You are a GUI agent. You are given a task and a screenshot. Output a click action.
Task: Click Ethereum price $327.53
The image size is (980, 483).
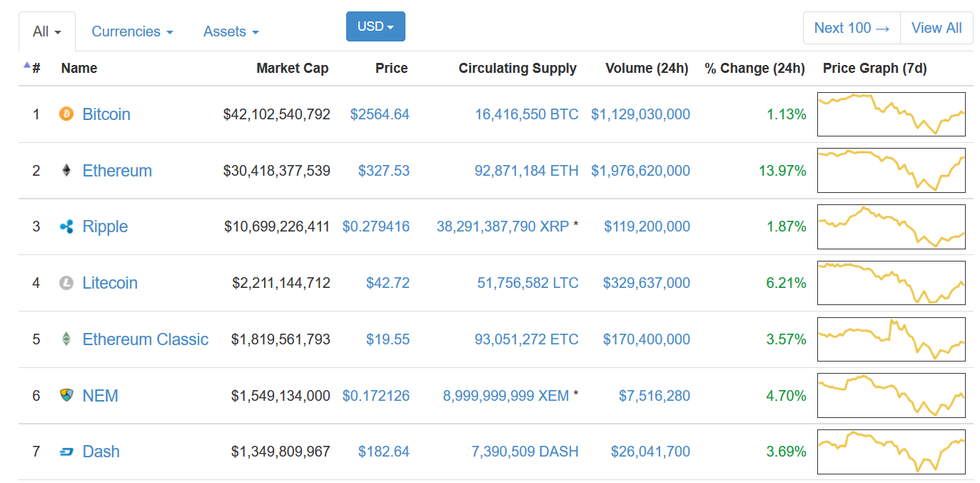[384, 171]
